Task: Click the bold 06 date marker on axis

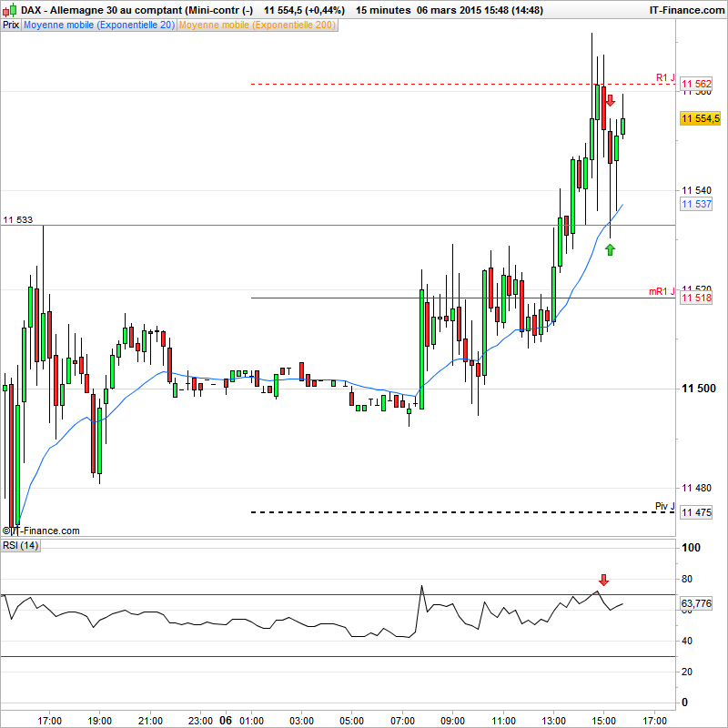Action: 226,720
